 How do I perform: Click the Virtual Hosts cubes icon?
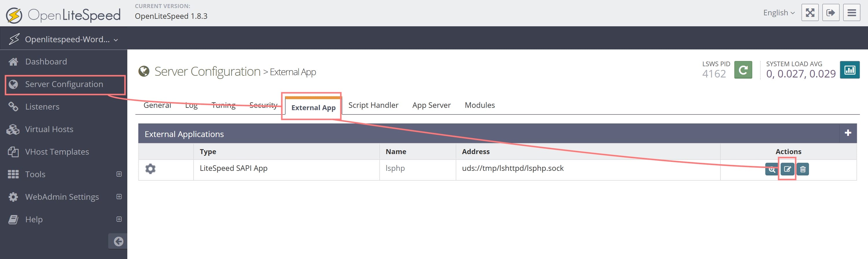click(13, 129)
